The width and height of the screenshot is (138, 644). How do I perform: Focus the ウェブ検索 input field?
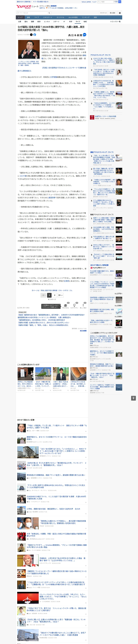(105, 2)
